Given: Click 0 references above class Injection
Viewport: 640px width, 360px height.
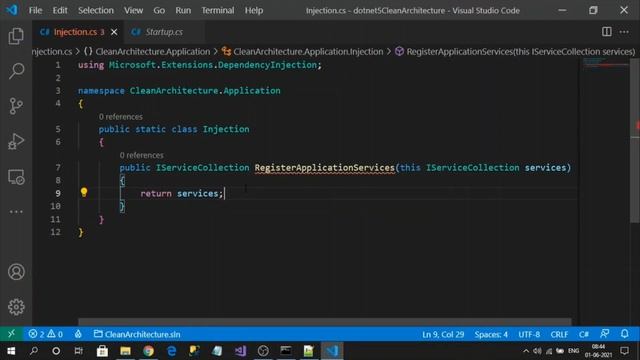Looking at the screenshot, I should click(121, 117).
